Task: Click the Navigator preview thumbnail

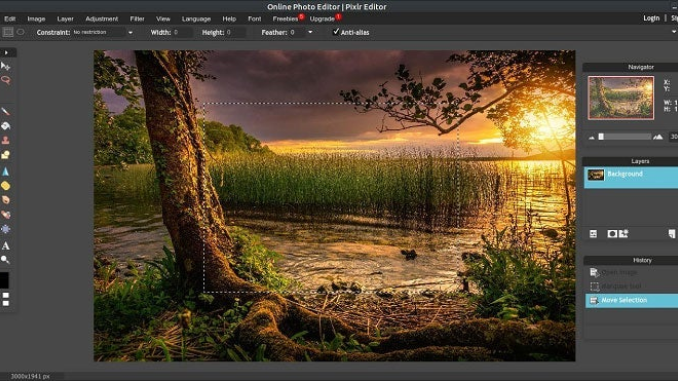Action: coord(621,98)
